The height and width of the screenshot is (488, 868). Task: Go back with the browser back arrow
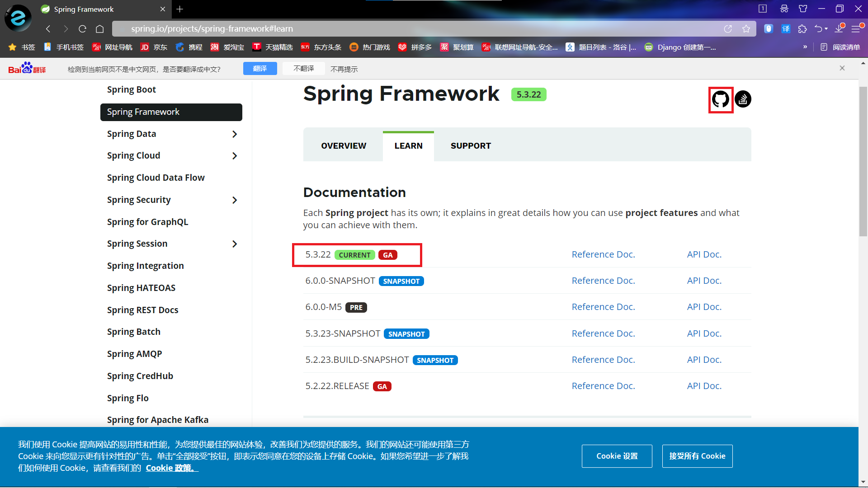click(48, 29)
